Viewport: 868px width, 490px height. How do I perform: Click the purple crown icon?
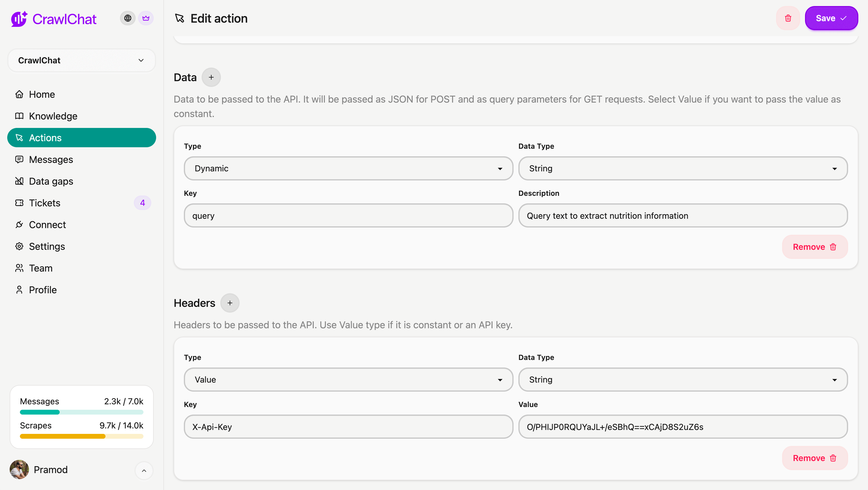(x=146, y=18)
